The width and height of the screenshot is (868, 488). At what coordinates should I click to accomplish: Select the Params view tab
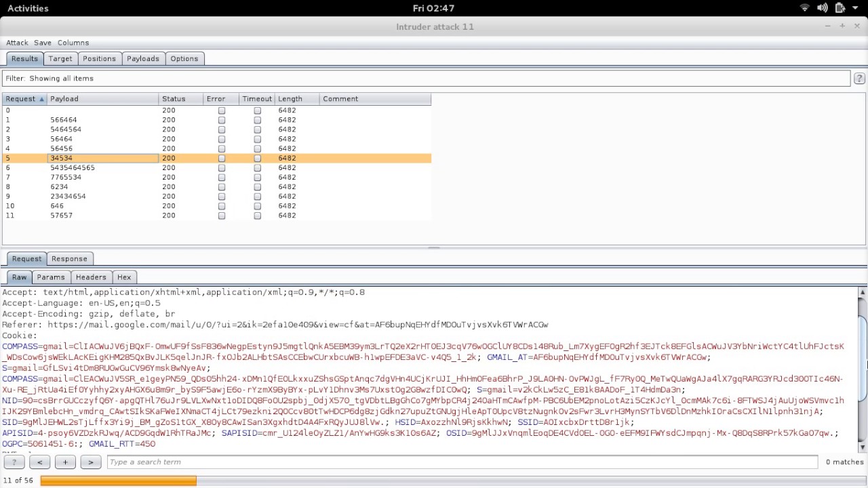[x=51, y=277]
